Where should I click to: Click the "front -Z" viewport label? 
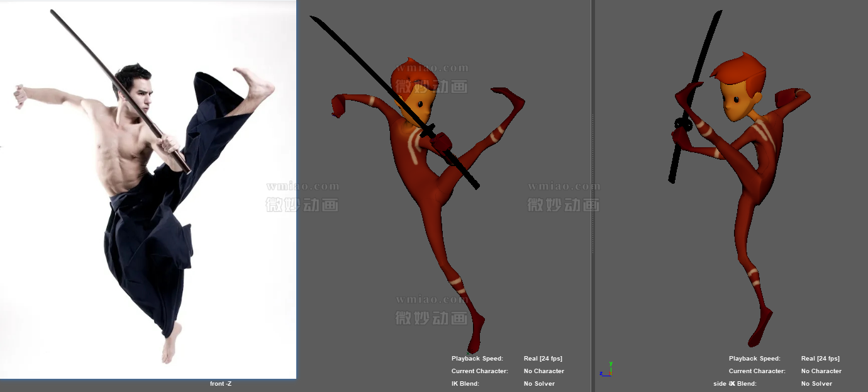[x=220, y=384]
